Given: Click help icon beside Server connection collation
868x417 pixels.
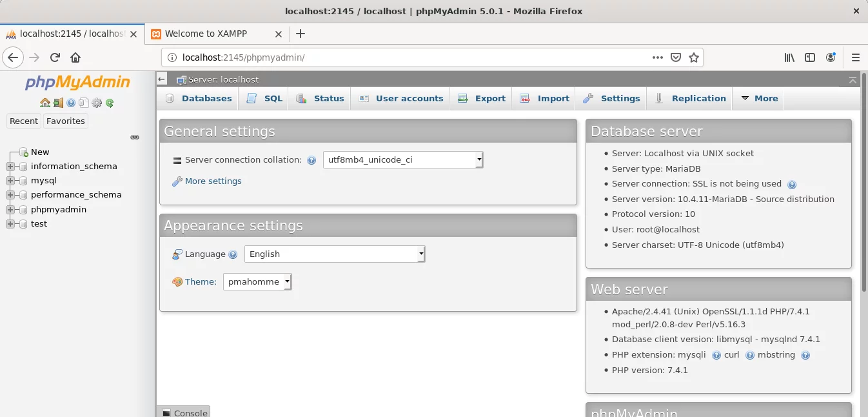Looking at the screenshot, I should (x=311, y=160).
